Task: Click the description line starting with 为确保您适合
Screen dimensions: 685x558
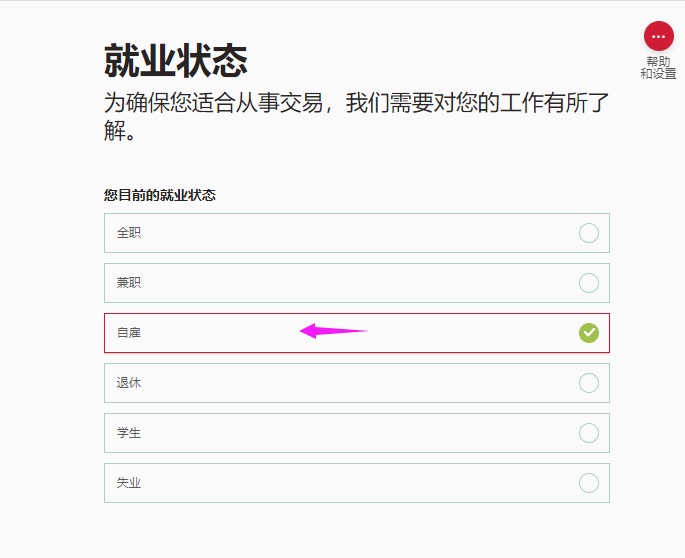Action: pyautogui.click(x=356, y=104)
